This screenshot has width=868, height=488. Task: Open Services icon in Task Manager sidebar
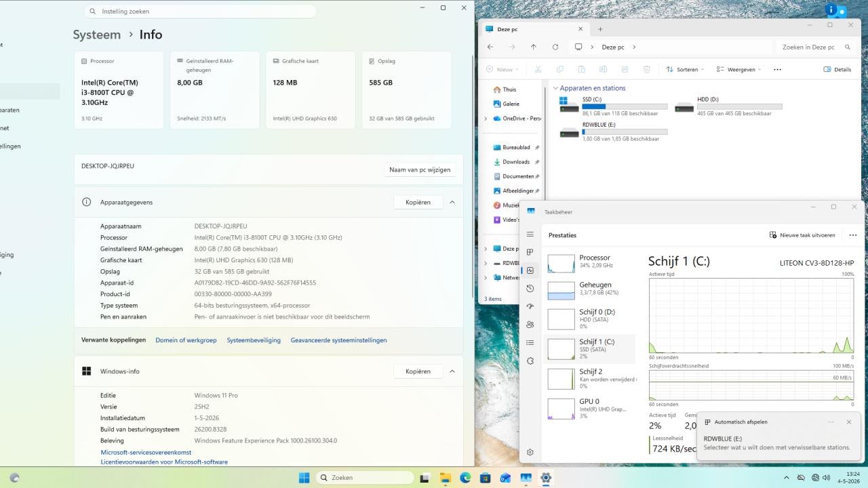tap(530, 361)
